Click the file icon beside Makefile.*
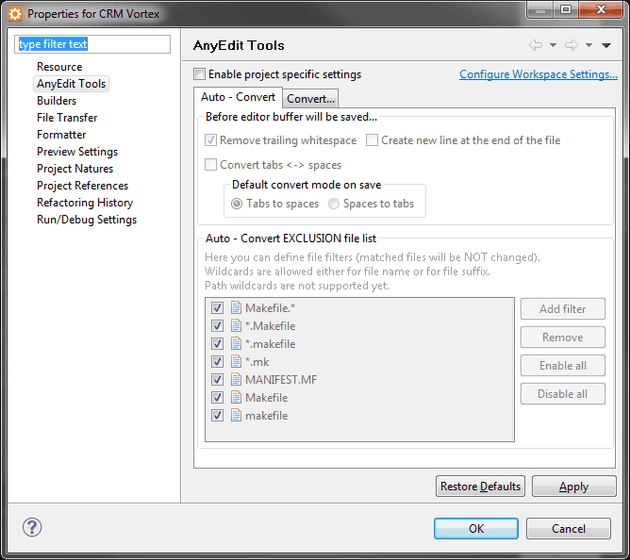 (x=236, y=308)
